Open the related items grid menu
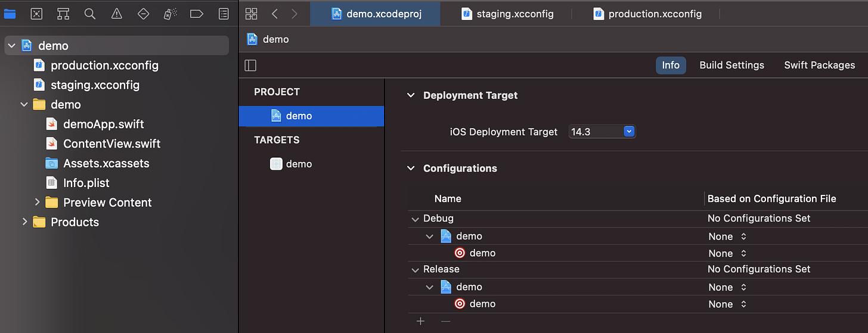 (x=252, y=14)
